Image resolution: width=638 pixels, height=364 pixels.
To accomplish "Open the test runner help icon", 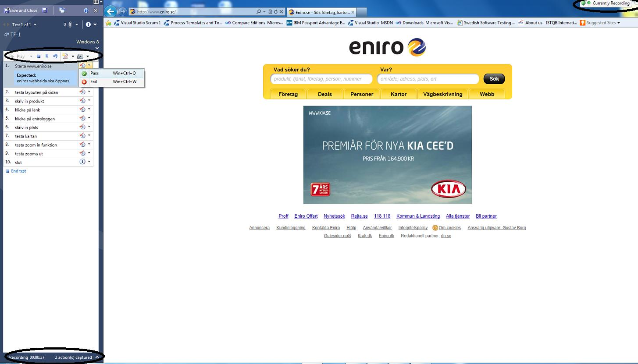I will point(86,10).
